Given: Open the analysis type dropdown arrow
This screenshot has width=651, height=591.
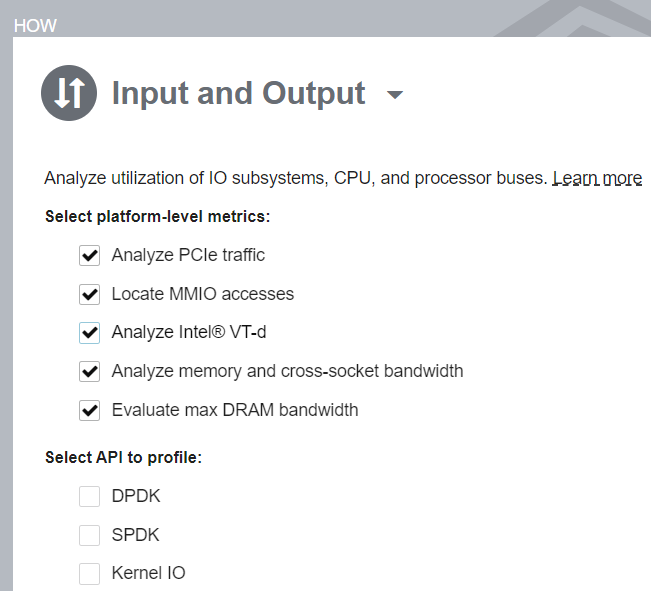Looking at the screenshot, I should pos(395,95).
